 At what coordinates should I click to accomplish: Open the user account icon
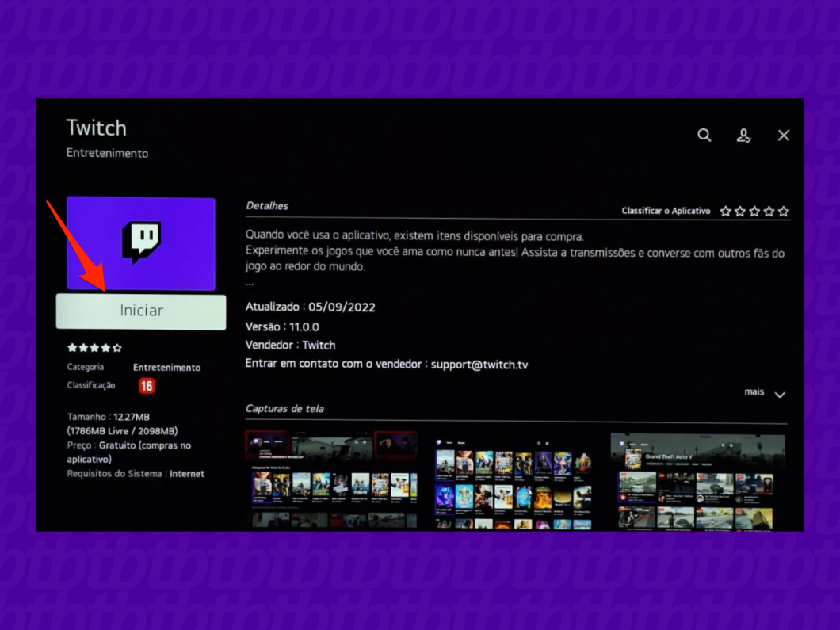(x=743, y=136)
